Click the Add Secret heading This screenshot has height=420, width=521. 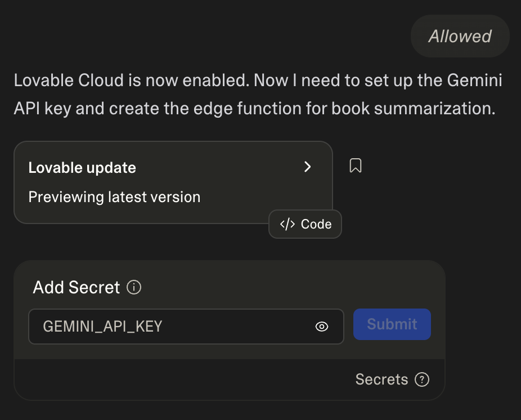click(77, 288)
